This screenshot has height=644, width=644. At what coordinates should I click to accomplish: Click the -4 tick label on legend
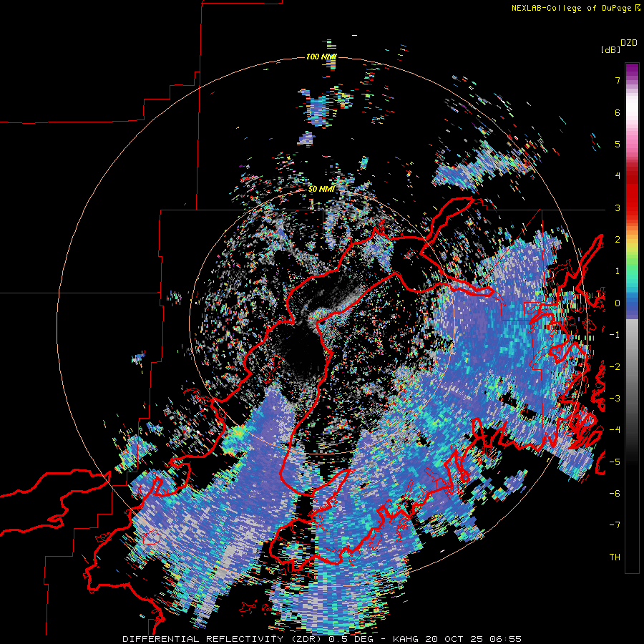point(615,430)
